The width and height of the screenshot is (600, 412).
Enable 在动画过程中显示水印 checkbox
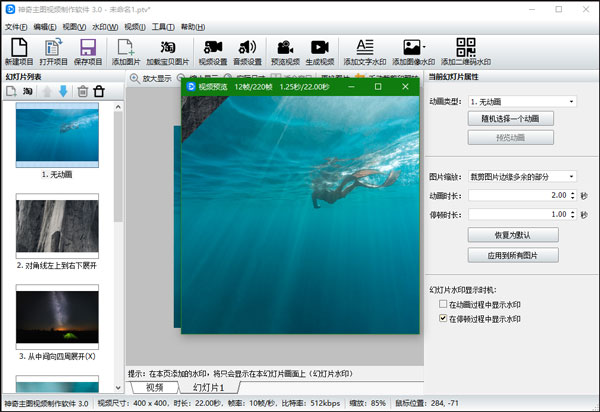pyautogui.click(x=444, y=304)
